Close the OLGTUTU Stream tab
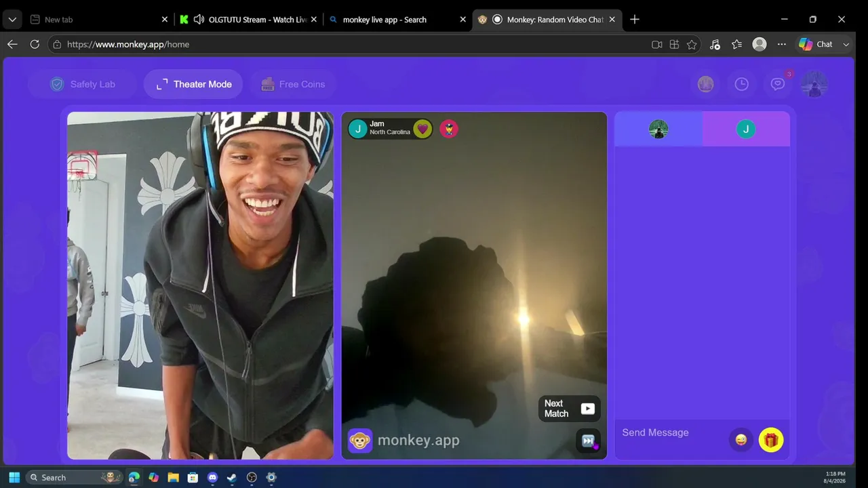 tap(314, 20)
